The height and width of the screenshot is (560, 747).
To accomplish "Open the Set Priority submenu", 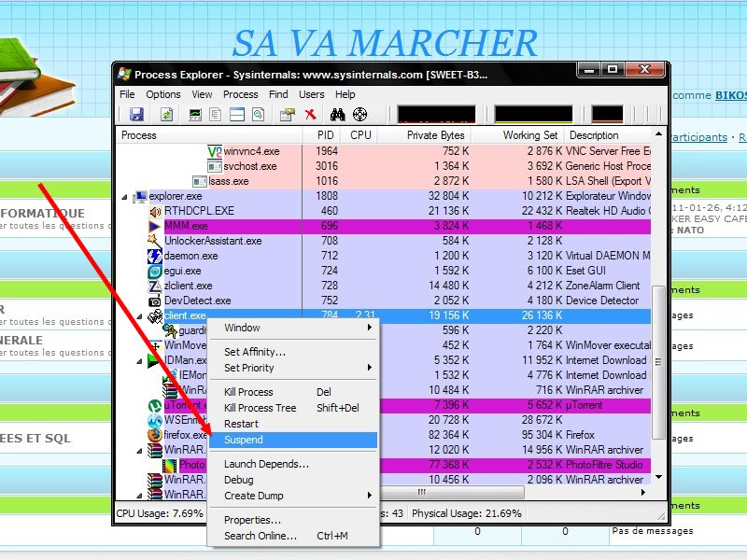I will [x=293, y=368].
